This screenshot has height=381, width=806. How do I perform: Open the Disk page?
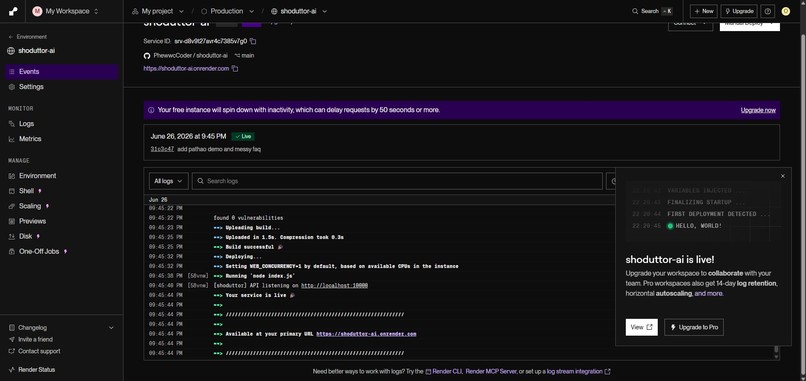pos(62,237)
